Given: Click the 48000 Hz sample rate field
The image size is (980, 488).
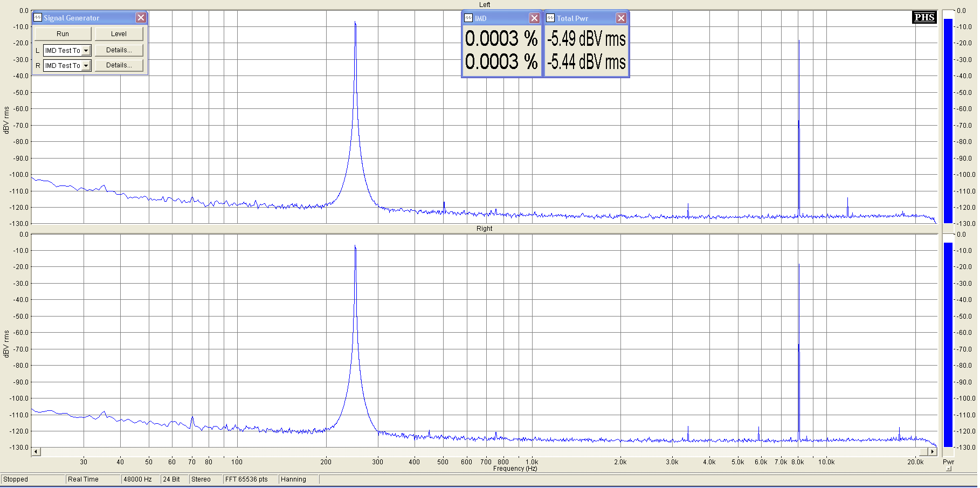Looking at the screenshot, I should point(140,479).
